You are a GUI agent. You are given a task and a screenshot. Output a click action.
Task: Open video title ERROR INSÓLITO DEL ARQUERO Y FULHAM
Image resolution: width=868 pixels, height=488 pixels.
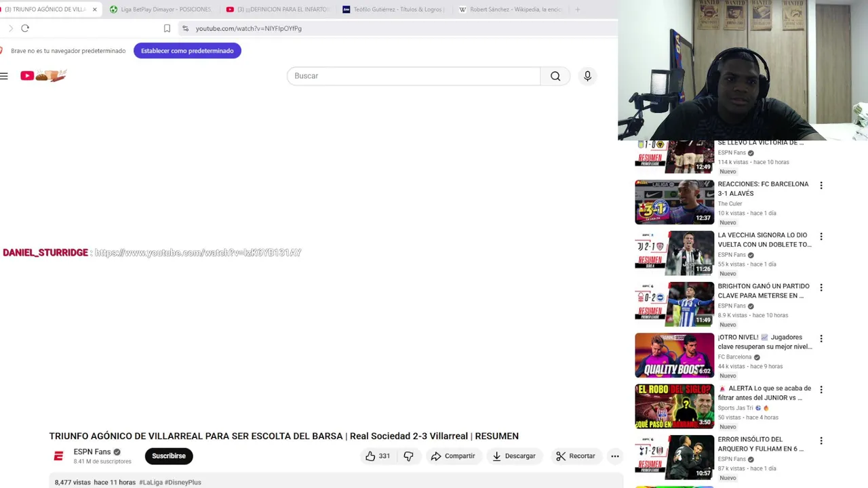coord(761,444)
